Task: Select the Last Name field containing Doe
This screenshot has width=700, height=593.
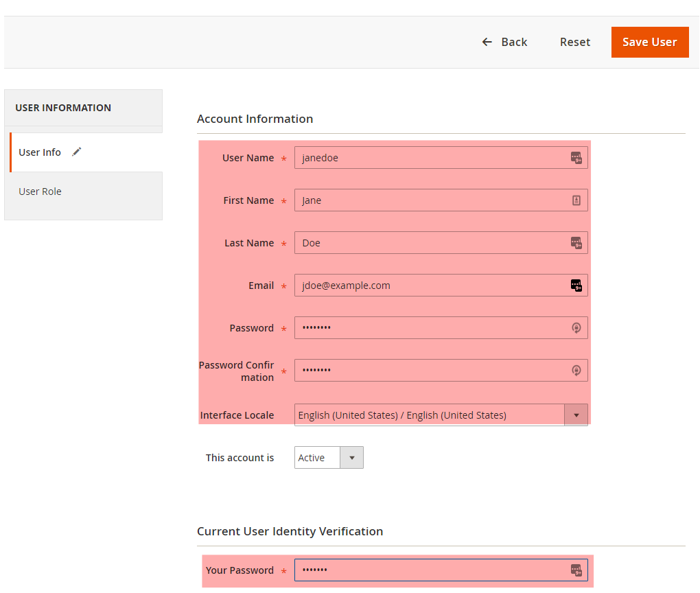Action: (x=429, y=243)
